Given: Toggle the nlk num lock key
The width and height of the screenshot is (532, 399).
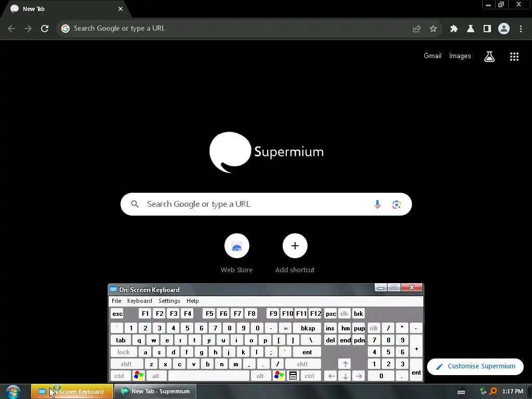Looking at the screenshot, I should [374, 328].
